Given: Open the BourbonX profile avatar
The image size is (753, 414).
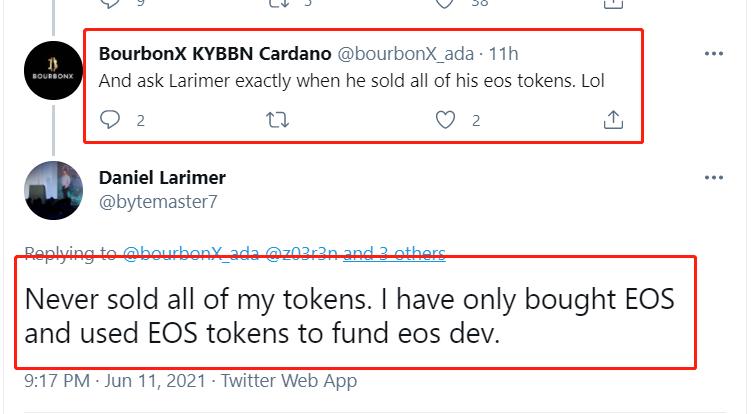Looking at the screenshot, I should point(54,68).
